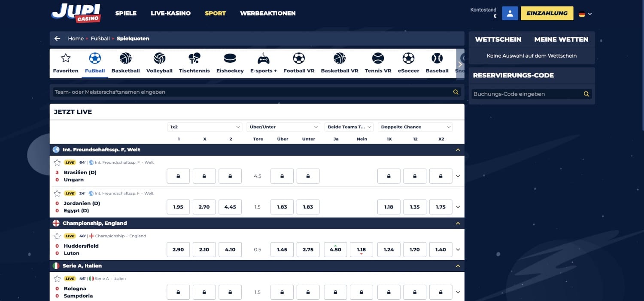Select the Eishockey sport category
The image size is (644, 301).
[230, 63]
